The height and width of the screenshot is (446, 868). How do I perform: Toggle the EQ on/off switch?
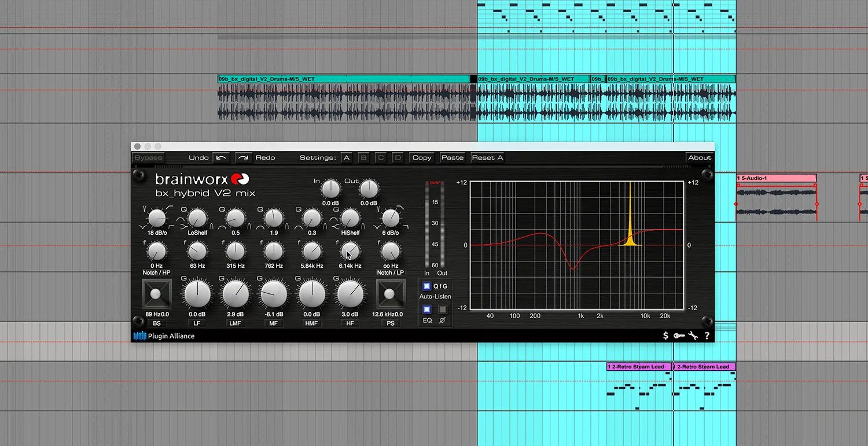tap(426, 309)
